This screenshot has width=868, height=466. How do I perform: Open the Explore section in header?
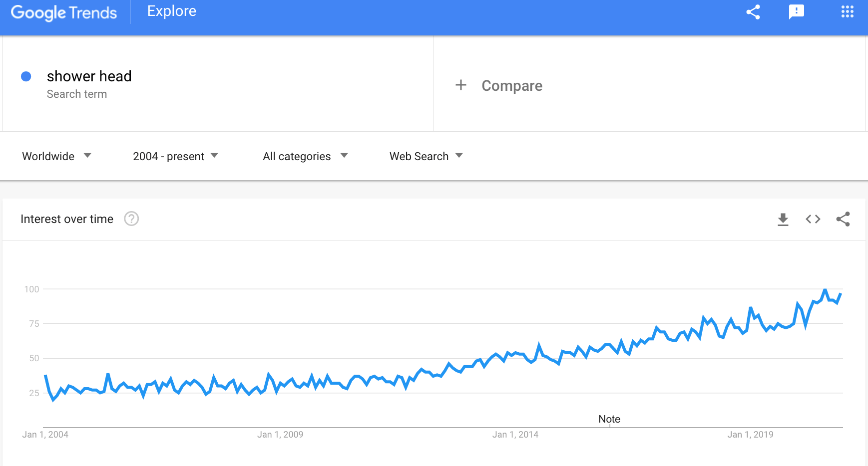pos(172,11)
